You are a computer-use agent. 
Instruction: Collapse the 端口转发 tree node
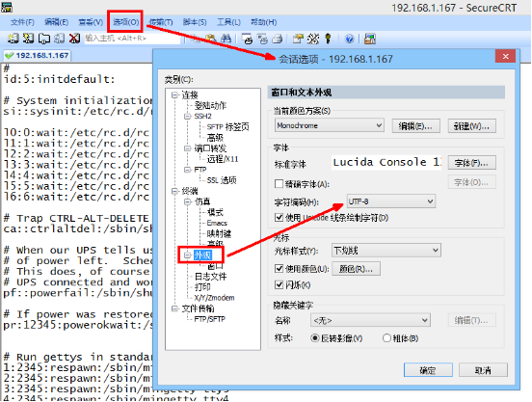[x=187, y=148]
